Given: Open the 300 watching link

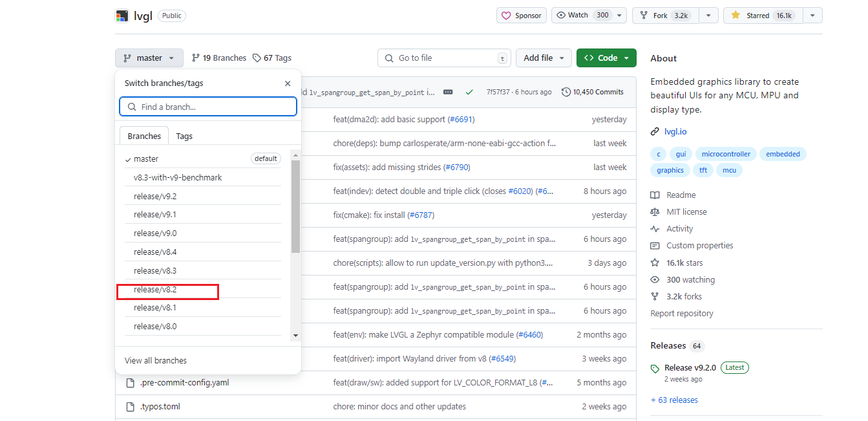Looking at the screenshot, I should (683, 280).
